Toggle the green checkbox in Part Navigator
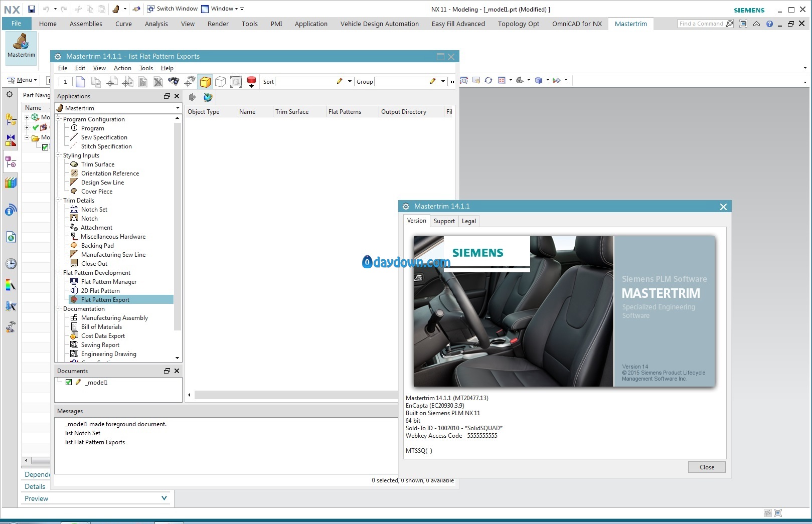 click(45, 147)
